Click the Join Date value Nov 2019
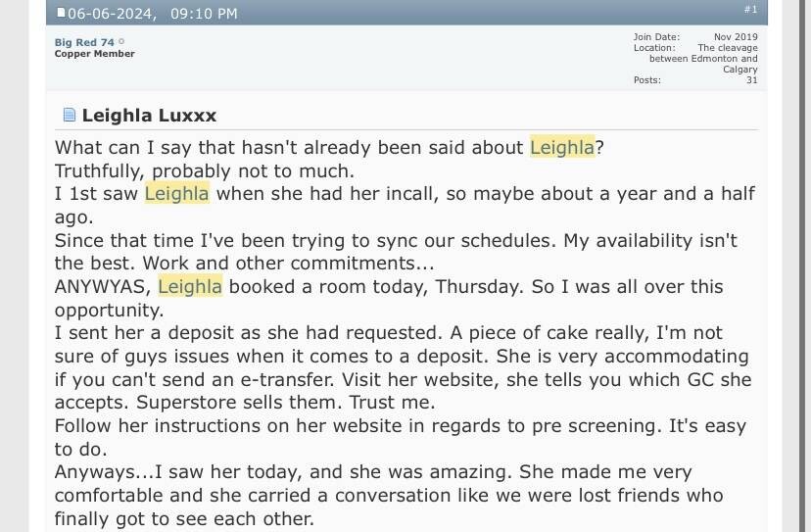The width and height of the screenshot is (811, 532). (x=736, y=37)
